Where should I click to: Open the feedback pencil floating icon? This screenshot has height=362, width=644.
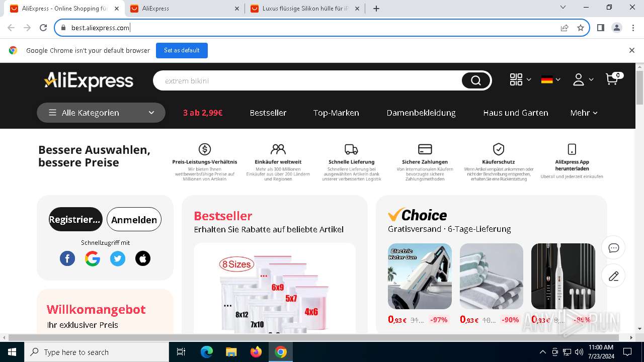613,276
